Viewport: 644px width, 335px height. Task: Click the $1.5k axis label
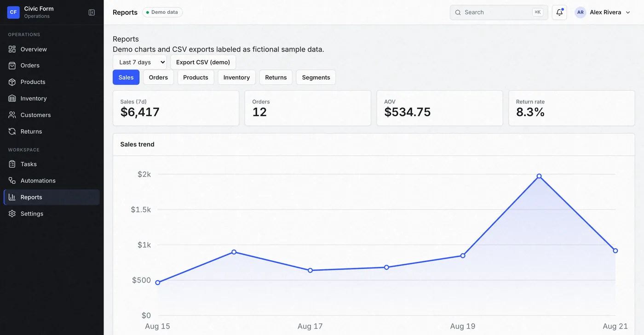[x=141, y=210]
